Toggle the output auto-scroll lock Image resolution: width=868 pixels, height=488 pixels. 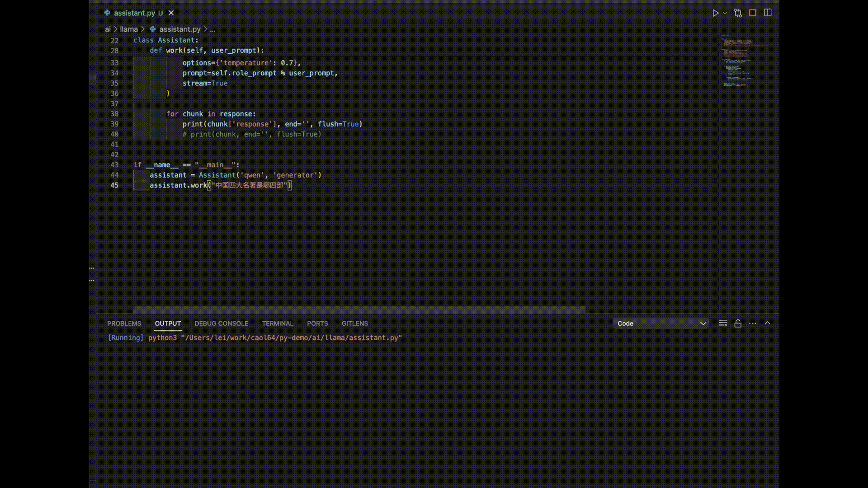pos(738,324)
